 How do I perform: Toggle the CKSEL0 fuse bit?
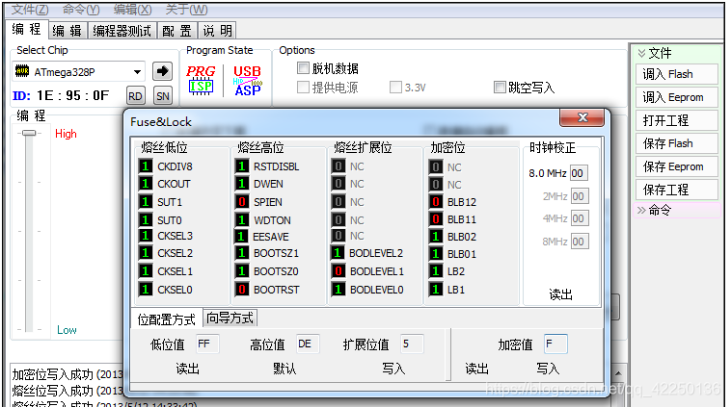pyautogui.click(x=145, y=289)
